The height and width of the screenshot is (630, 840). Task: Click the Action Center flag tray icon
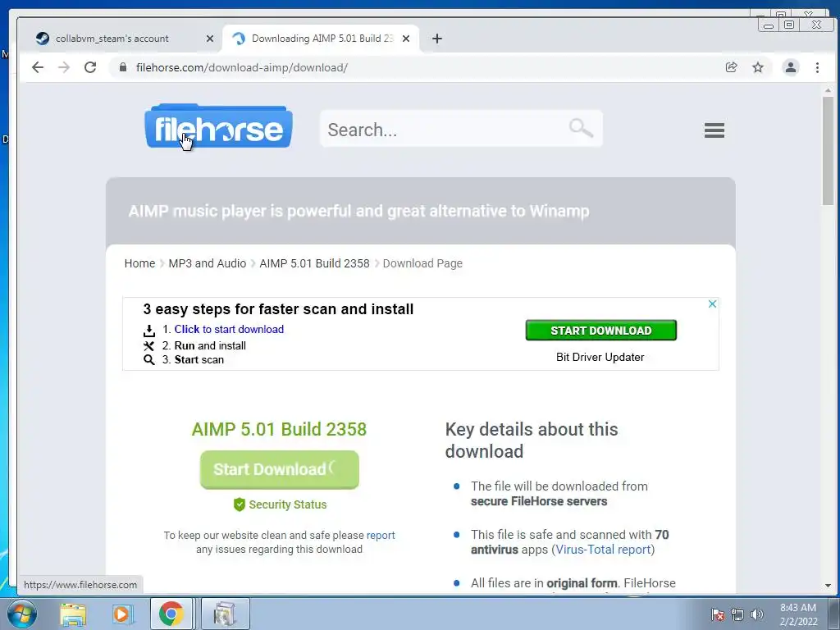(x=717, y=614)
